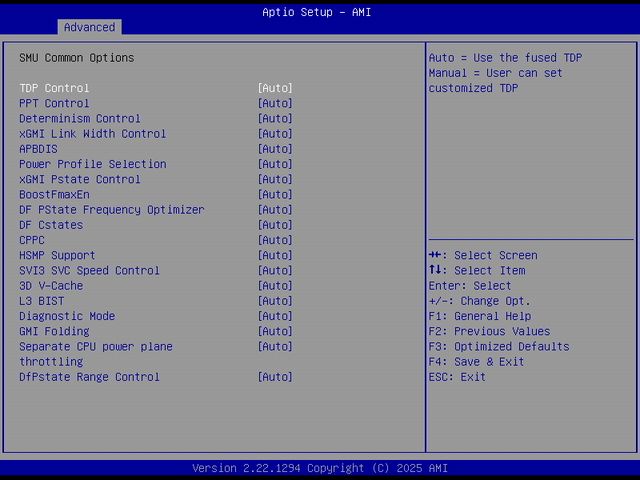The image size is (640, 480).
Task: Open xGMI Pstate Control Auto value
Action: tap(275, 179)
